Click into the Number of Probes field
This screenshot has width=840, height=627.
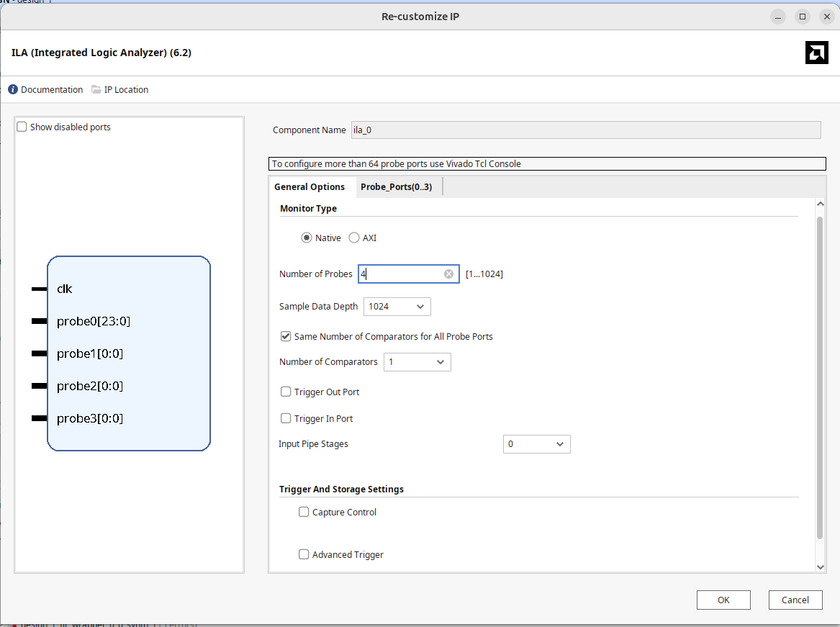click(399, 274)
